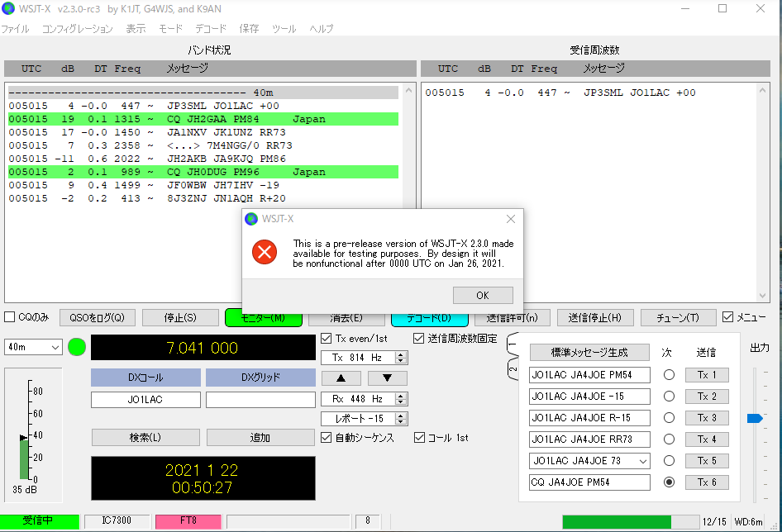This screenshot has height=532, width=782.
Task: Click the Tx 1 send button
Action: click(707, 375)
